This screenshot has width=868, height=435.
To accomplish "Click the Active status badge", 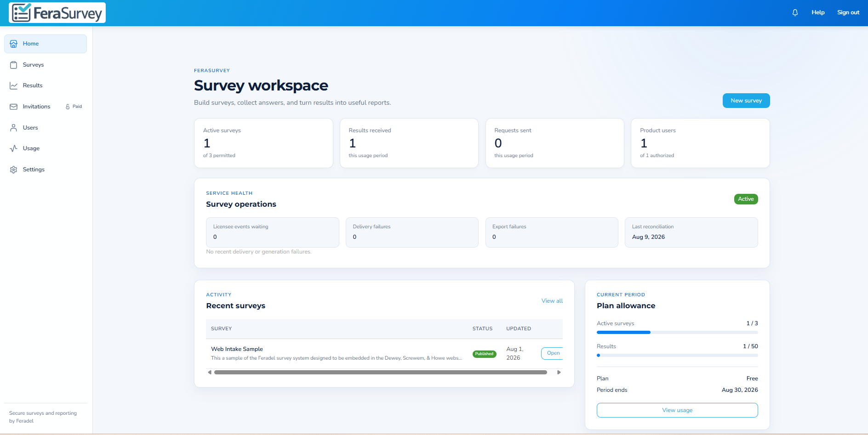I will 746,199.
